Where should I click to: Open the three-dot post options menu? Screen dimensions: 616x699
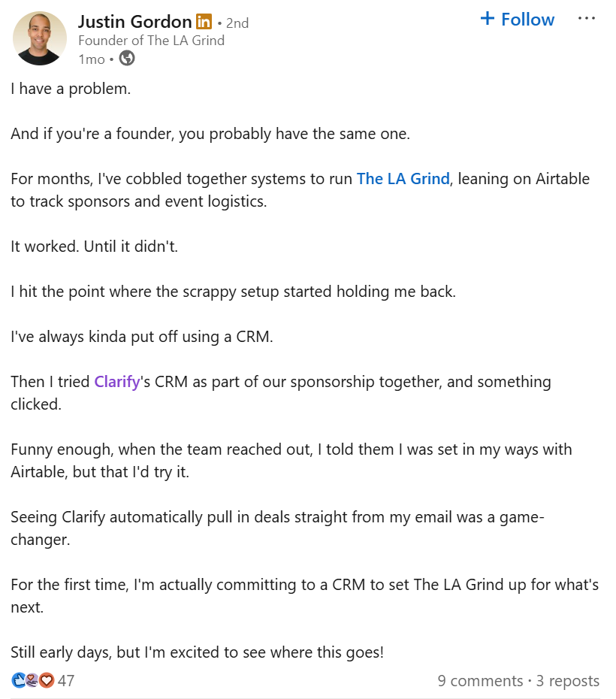(586, 18)
